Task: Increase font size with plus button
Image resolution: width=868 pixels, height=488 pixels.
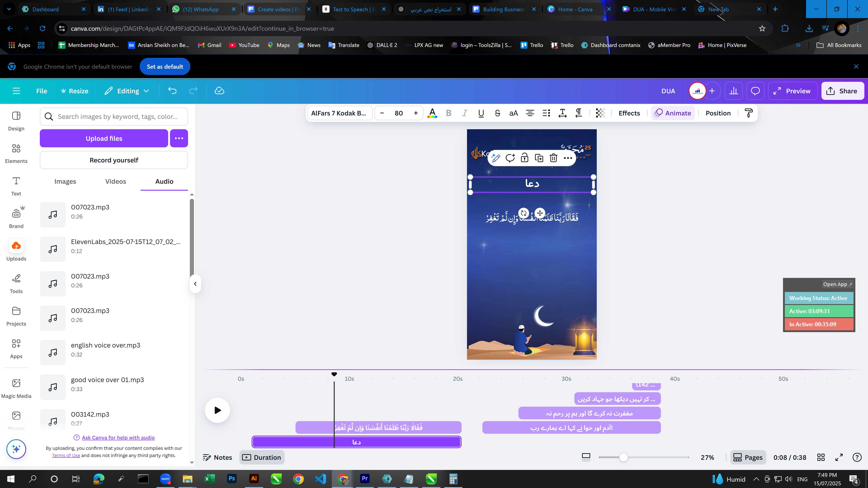Action: coord(416,113)
